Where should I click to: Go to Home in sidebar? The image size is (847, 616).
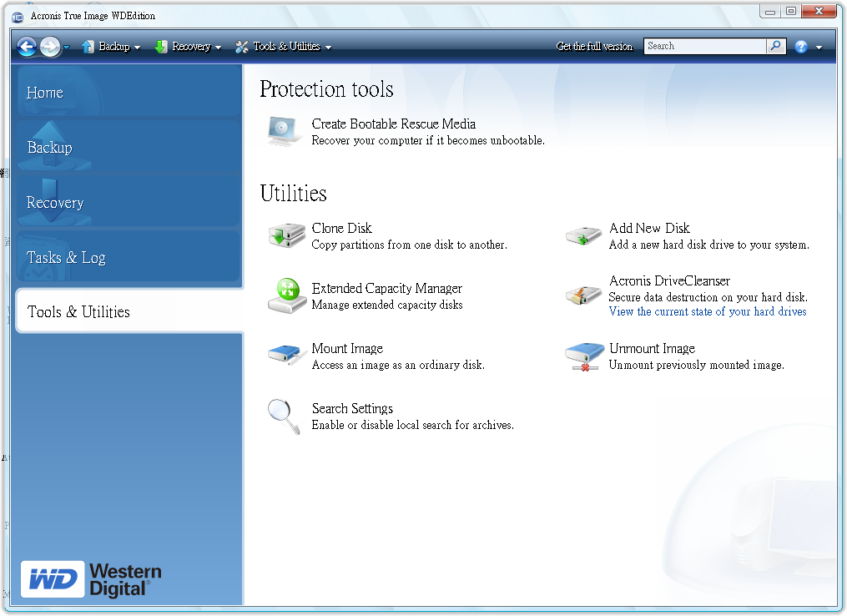pos(128,93)
